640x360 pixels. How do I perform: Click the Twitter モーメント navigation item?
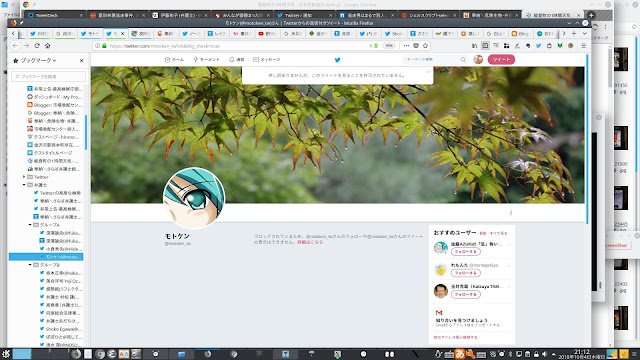(207, 60)
